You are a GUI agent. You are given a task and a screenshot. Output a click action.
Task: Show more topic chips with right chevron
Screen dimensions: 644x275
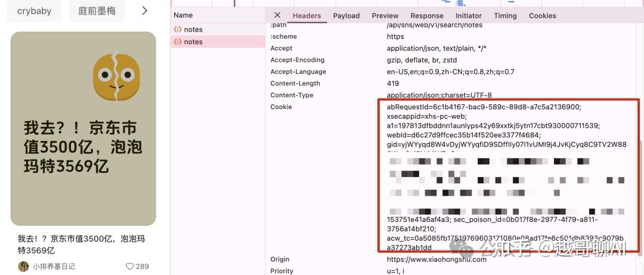point(144,11)
